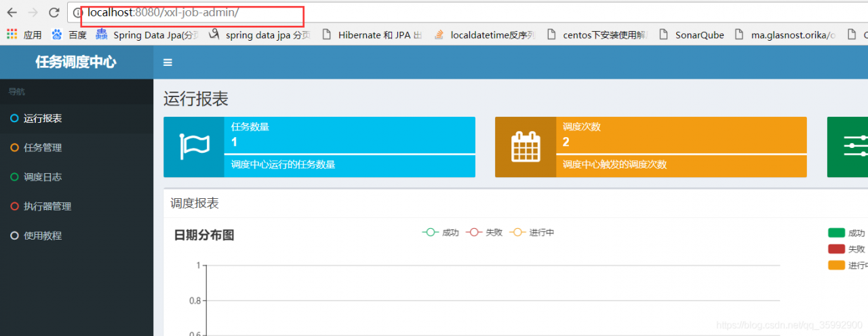The width and height of the screenshot is (868, 336).
Task: Click the blue circle icon beside 运行报表
Action: (x=14, y=118)
